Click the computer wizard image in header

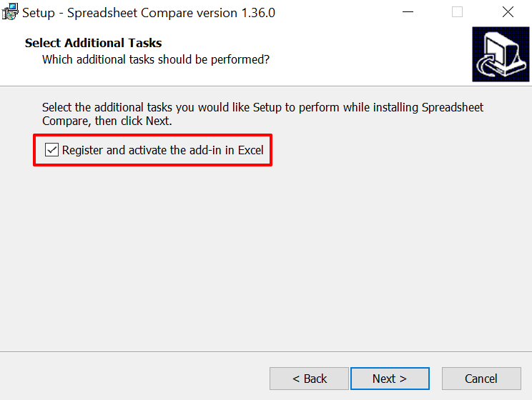500,54
